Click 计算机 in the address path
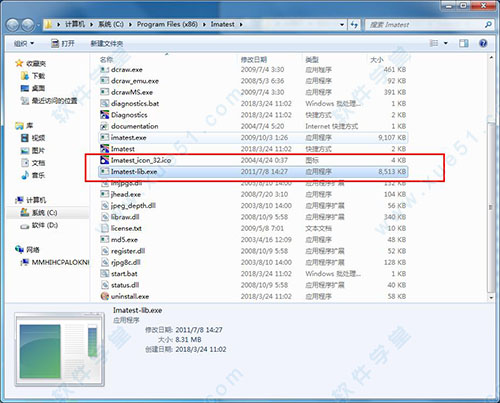 click(75, 24)
